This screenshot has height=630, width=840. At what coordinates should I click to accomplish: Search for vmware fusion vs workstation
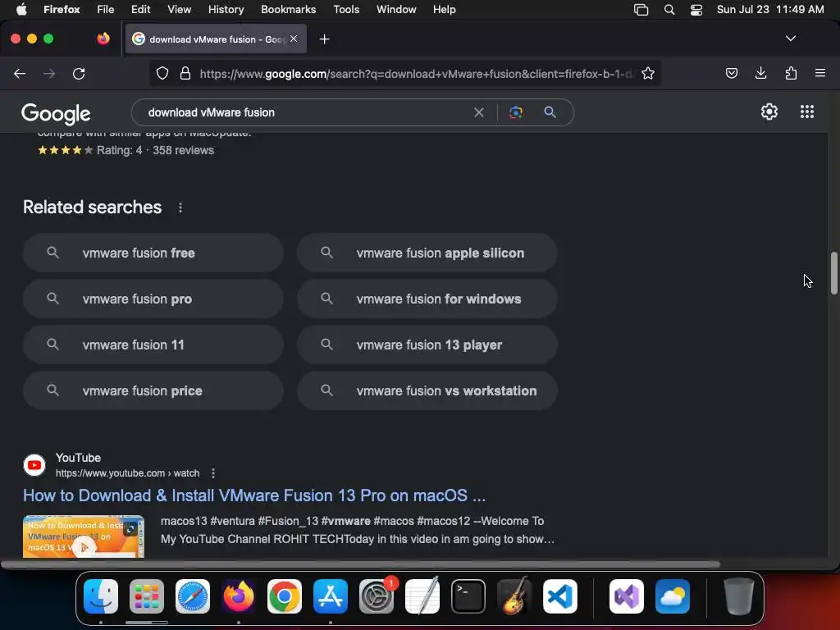(x=427, y=391)
